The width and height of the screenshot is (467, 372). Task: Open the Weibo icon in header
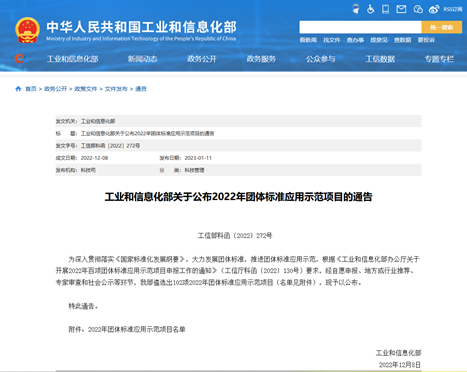434,9
